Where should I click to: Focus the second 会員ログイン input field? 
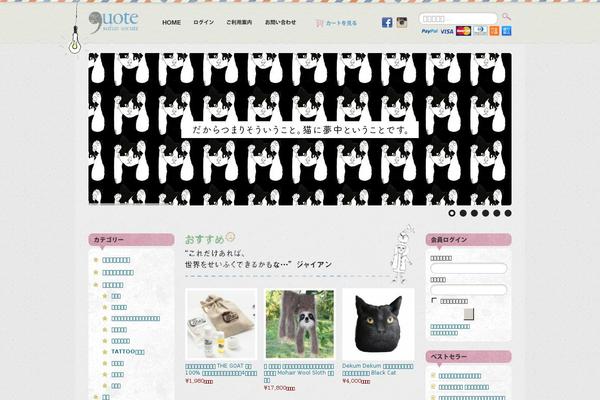click(x=469, y=290)
